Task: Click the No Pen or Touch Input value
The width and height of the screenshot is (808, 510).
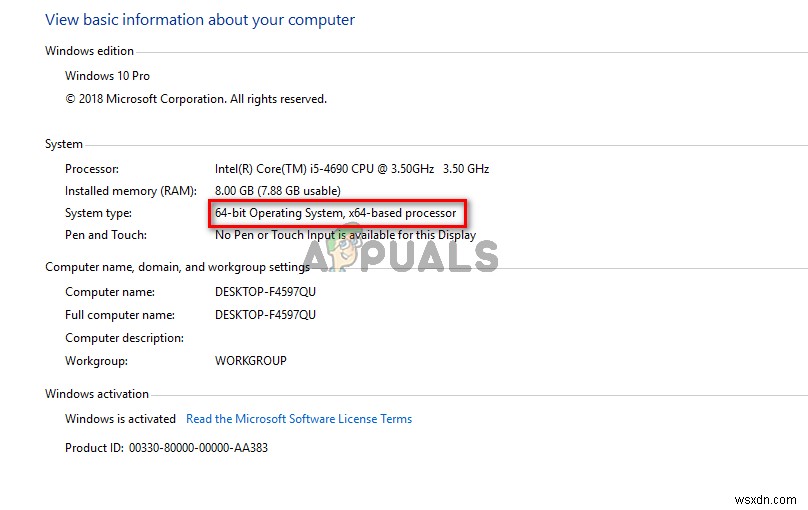Action: 345,235
